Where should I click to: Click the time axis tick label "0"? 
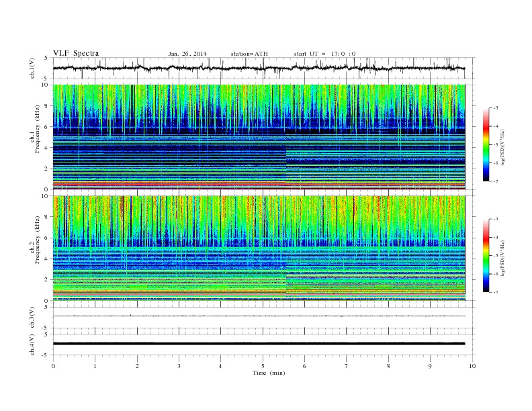[x=53, y=366]
